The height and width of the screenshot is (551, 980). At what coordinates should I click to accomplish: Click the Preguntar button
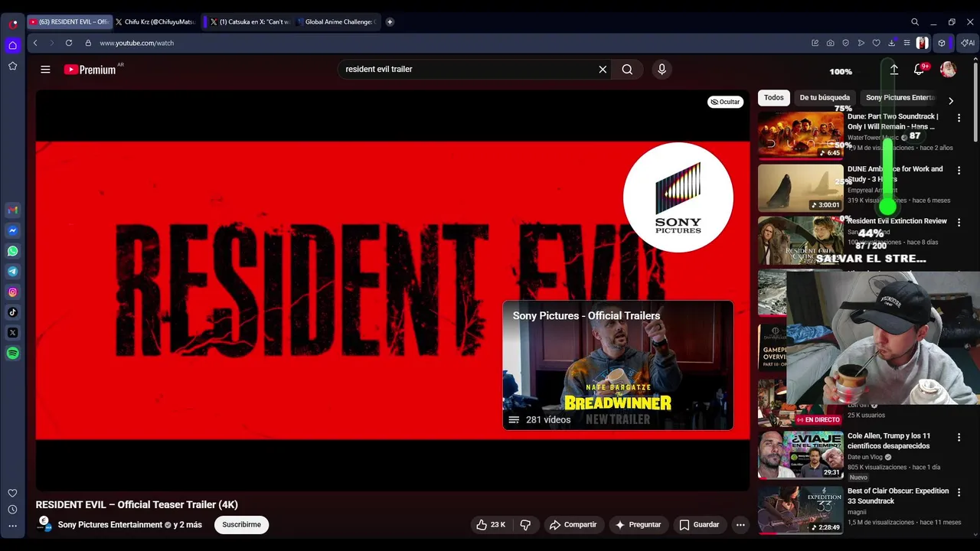tap(638, 525)
